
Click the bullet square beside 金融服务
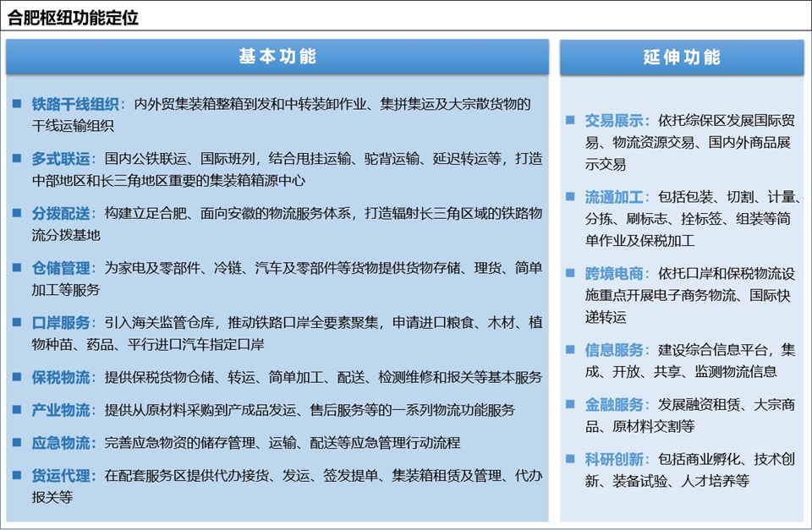[570, 404]
